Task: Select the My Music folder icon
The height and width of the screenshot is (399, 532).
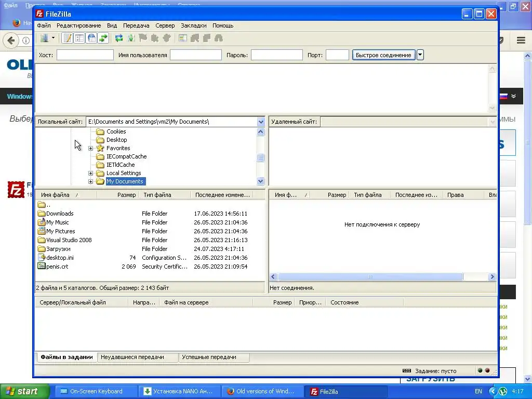Action: (x=42, y=222)
